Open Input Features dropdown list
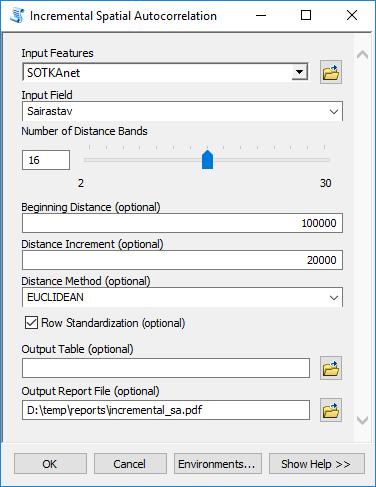This screenshot has height=487, width=376. [x=299, y=72]
